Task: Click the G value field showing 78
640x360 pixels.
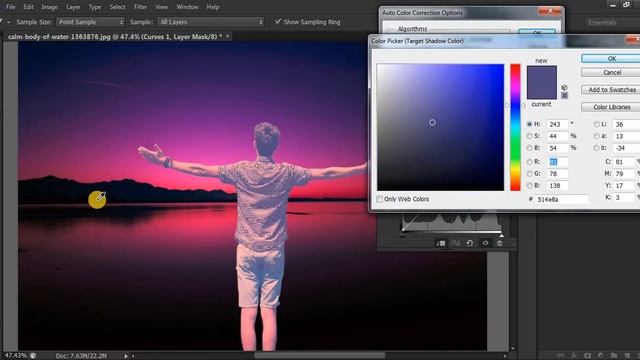Action: [558, 173]
